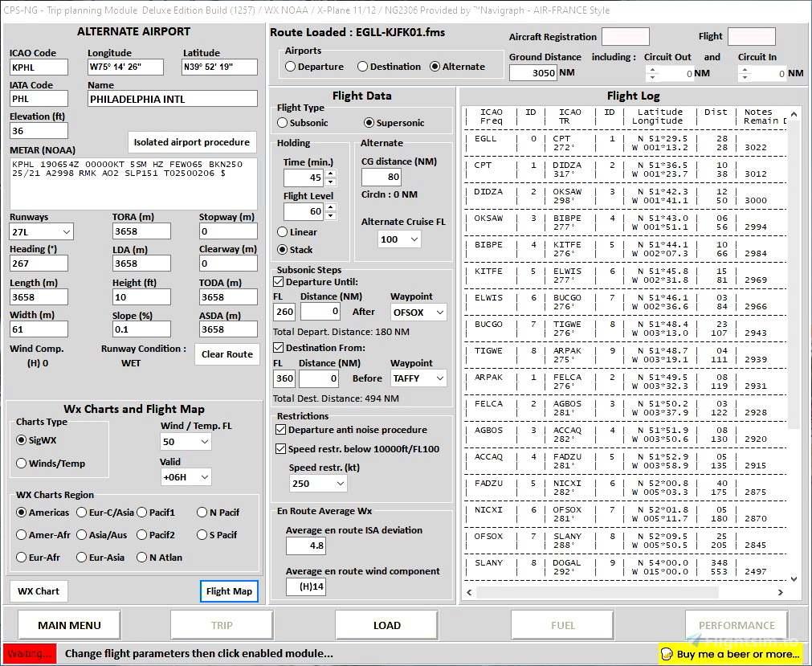Click the METAR (NOAA) text box
Image resolution: width=812 pixels, height=666 pixels.
tap(133, 184)
